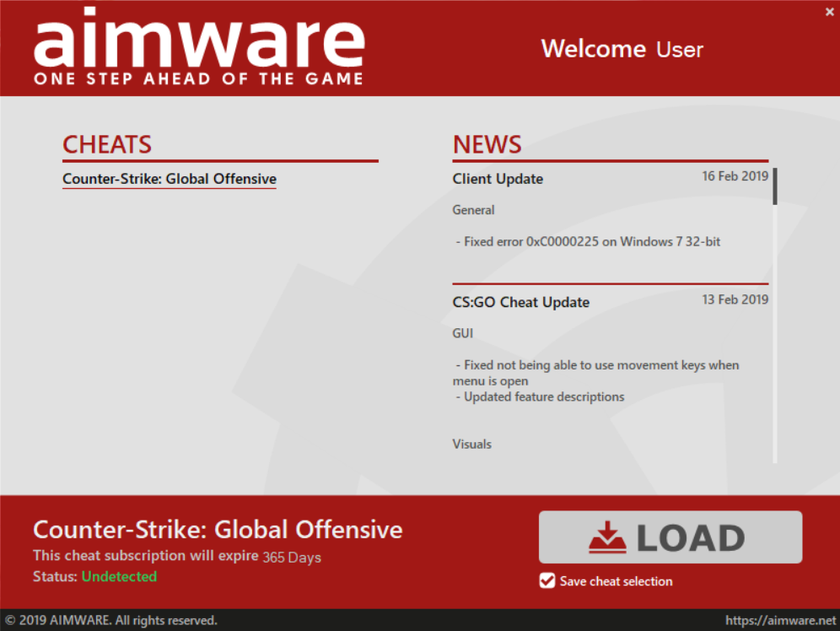
Task: Click the LOAD button
Action: (670, 537)
